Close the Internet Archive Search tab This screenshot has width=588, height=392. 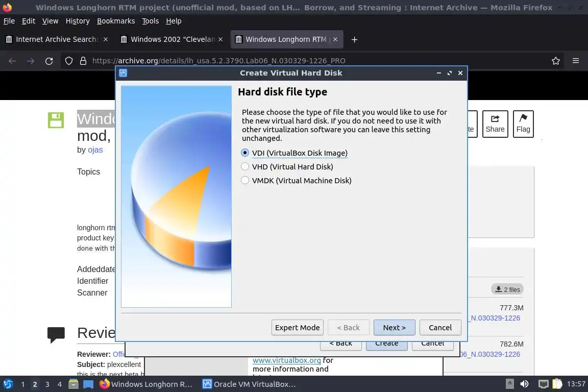tap(106, 39)
